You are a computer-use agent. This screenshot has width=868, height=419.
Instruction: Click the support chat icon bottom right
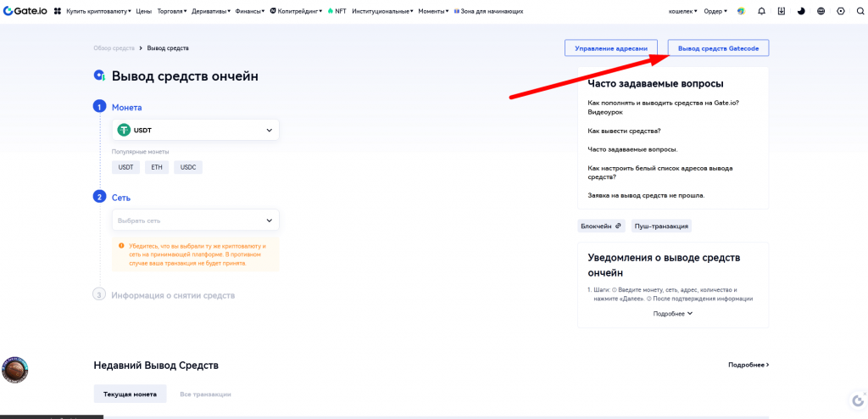pos(858,399)
